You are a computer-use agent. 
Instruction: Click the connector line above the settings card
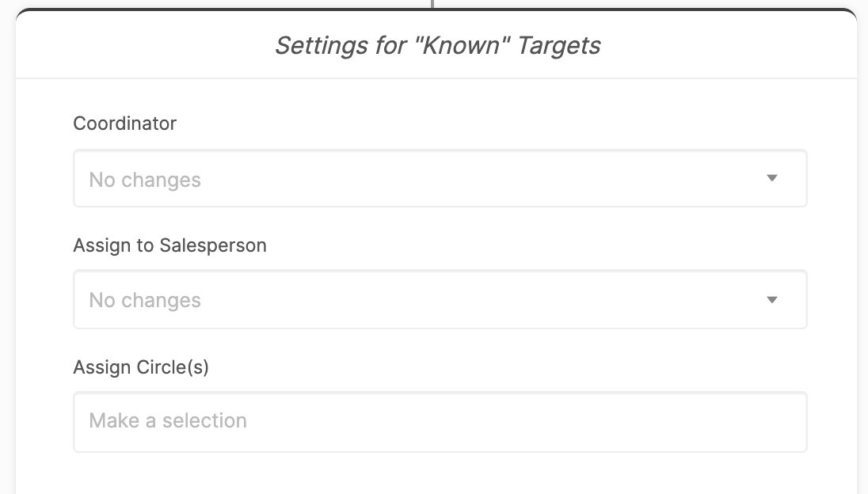pyautogui.click(x=432, y=5)
